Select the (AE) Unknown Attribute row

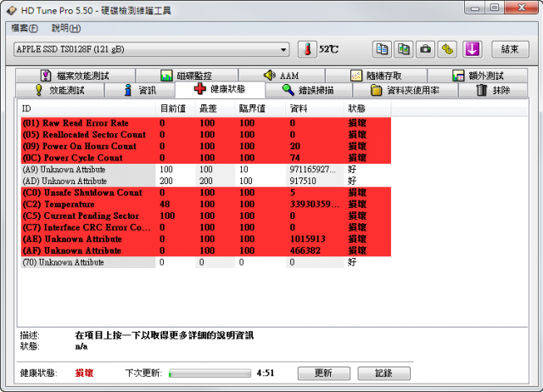[205, 239]
